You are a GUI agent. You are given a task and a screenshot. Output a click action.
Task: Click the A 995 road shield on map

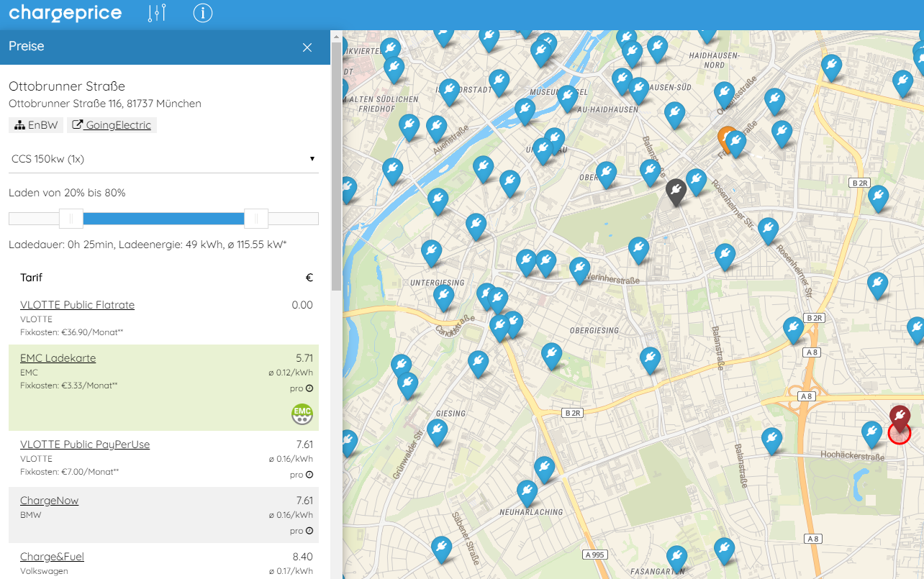(597, 555)
